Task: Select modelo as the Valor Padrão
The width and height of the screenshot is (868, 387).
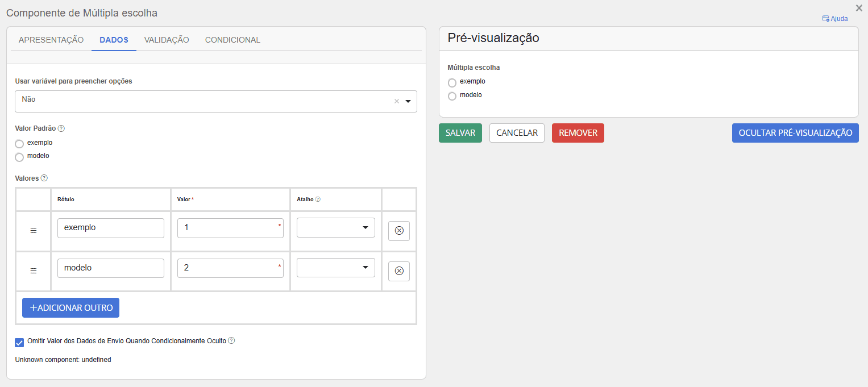Action: [x=19, y=157]
